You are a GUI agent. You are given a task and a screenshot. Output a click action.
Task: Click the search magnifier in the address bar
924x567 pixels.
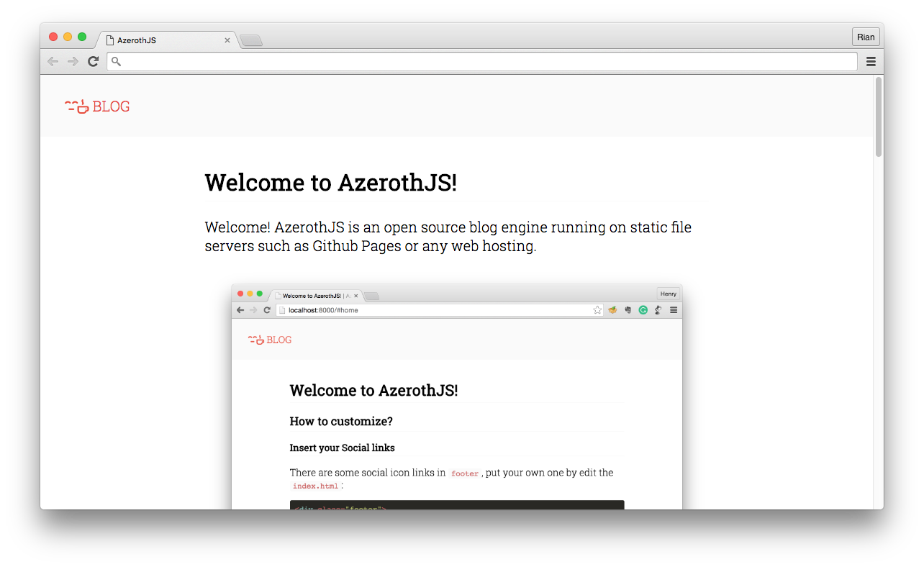(x=116, y=61)
